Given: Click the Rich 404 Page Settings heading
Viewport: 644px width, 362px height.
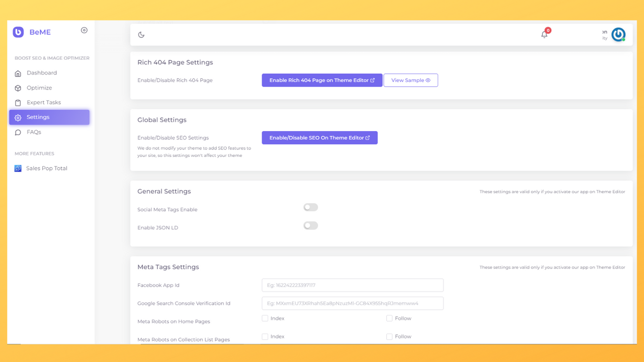Looking at the screenshot, I should coord(175,62).
